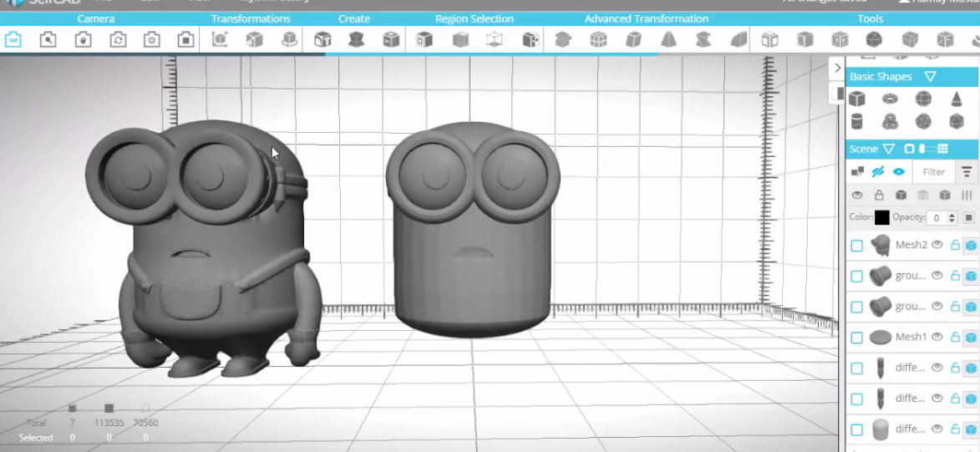Activate the Move transformation tool

click(220, 40)
